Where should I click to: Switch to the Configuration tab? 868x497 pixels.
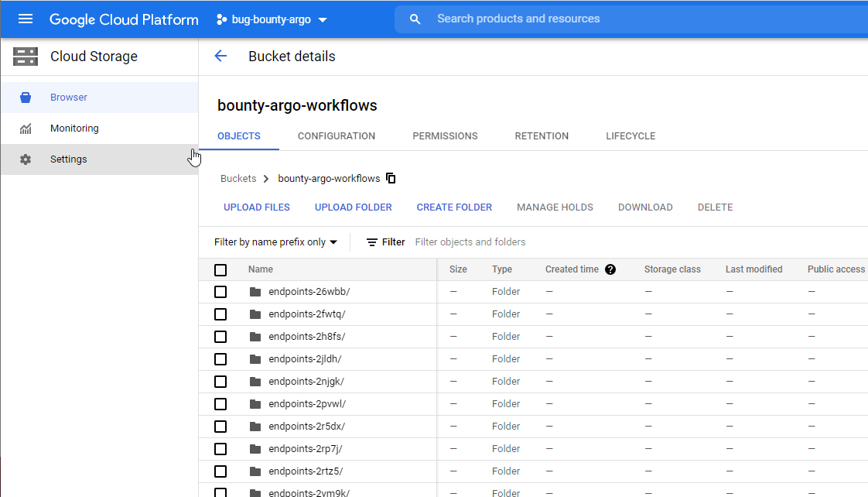(x=337, y=136)
